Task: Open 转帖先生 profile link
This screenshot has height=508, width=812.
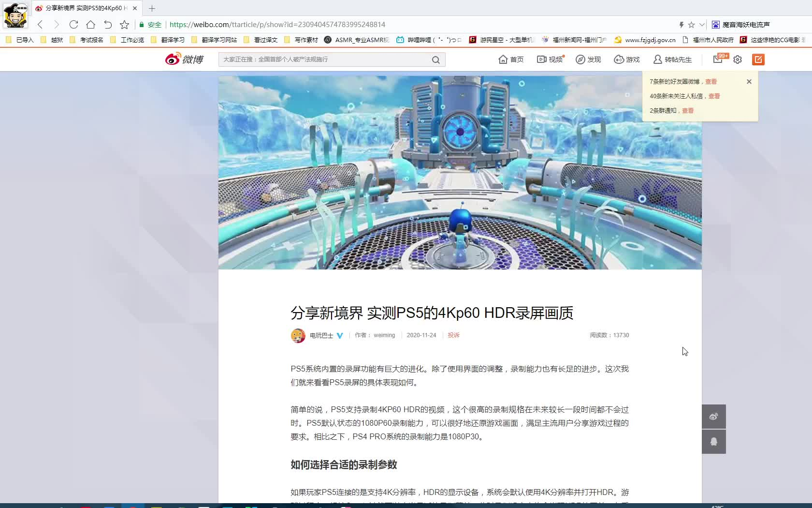Action: [x=672, y=60]
